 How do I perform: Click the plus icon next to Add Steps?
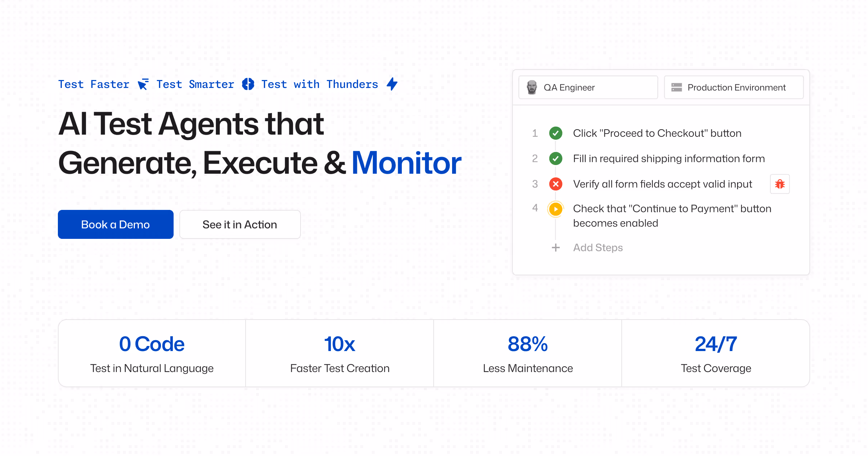(x=556, y=248)
